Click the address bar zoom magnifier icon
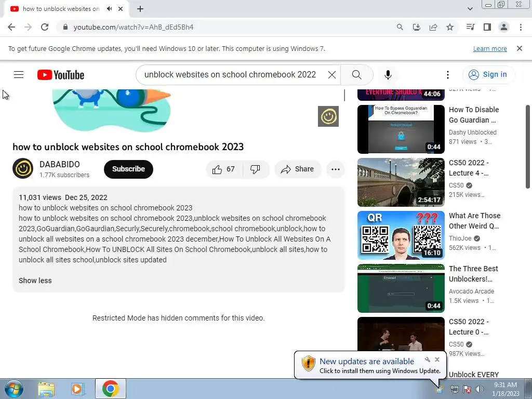The width and height of the screenshot is (532, 399). click(x=400, y=27)
